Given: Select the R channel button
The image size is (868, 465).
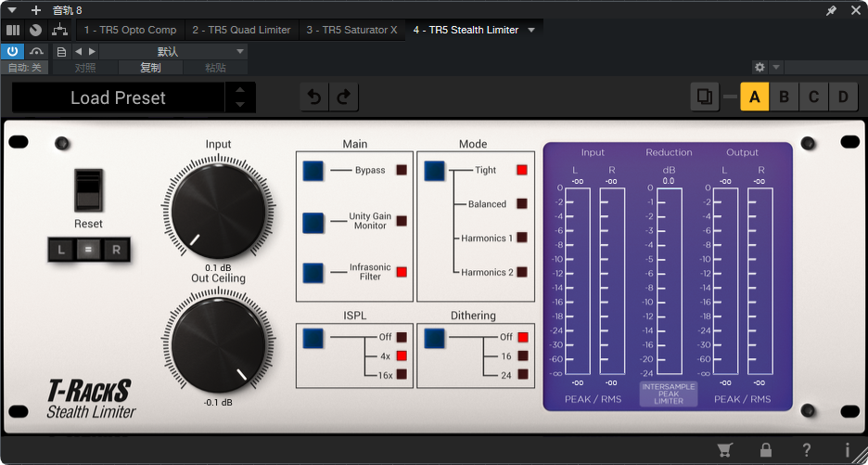Looking at the screenshot, I should coord(116,250).
